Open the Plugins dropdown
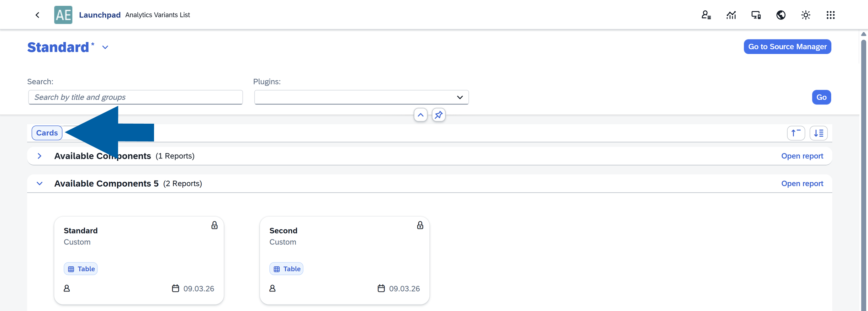Viewport: 868px width, 311px height. coord(460,97)
